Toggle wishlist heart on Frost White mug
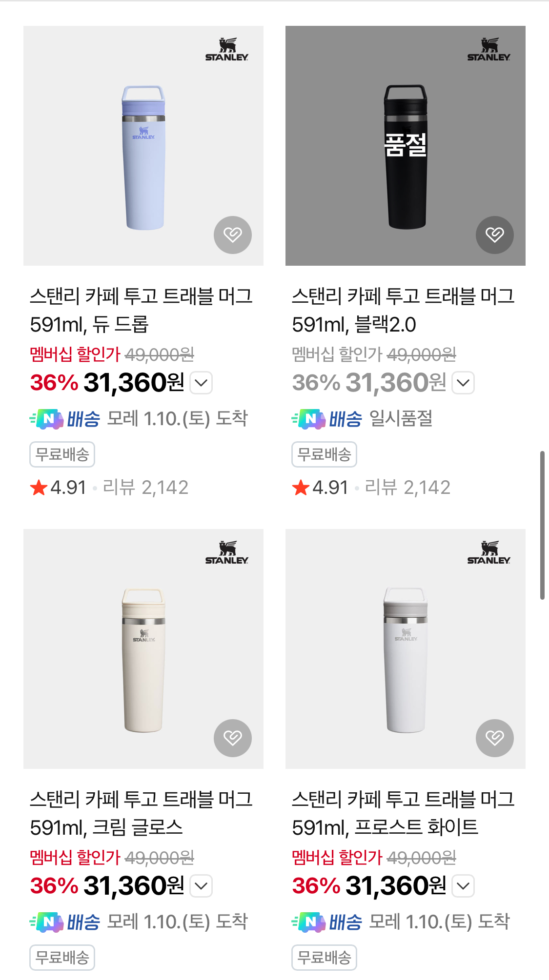 494,738
